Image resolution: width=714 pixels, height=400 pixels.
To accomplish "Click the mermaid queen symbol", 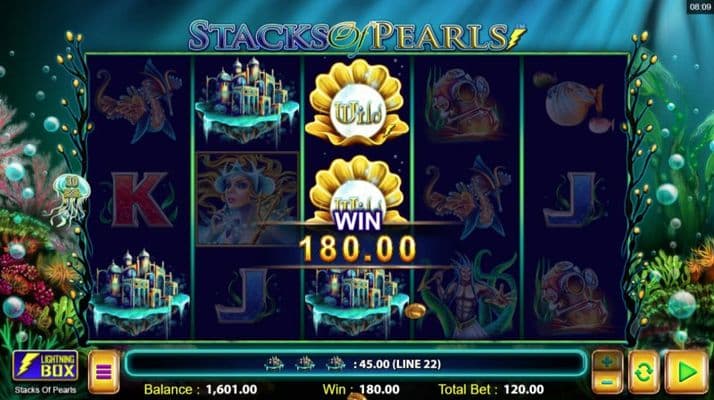I will (247, 199).
